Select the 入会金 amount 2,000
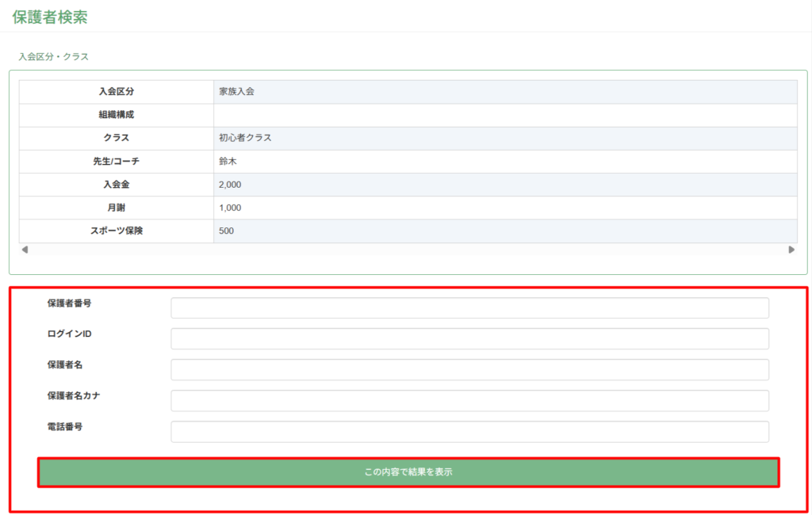 [x=230, y=185]
